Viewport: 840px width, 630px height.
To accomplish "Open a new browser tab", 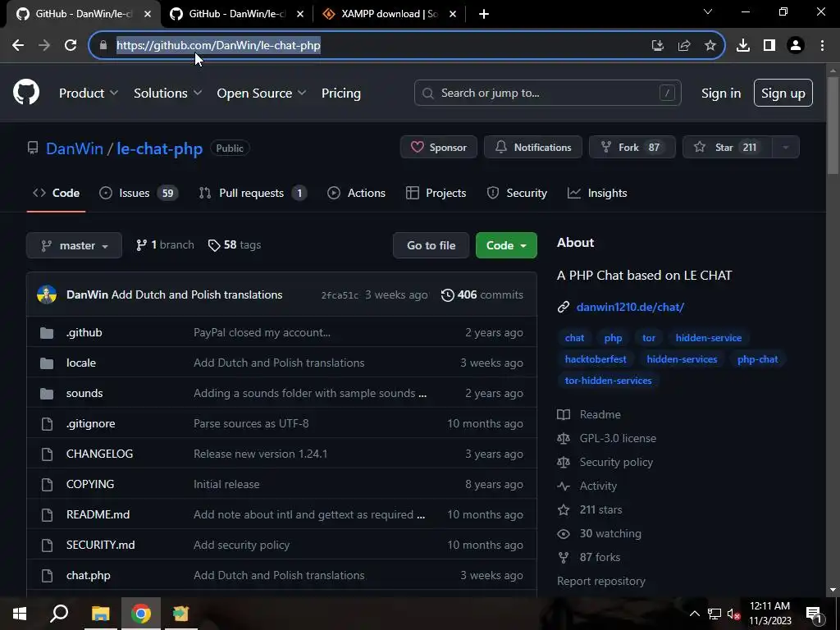I will pos(484,14).
